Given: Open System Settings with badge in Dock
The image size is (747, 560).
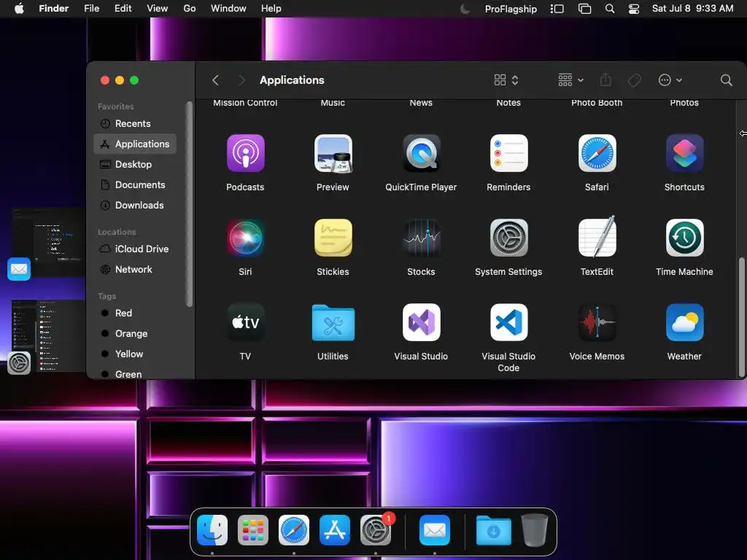Looking at the screenshot, I should click(x=376, y=530).
